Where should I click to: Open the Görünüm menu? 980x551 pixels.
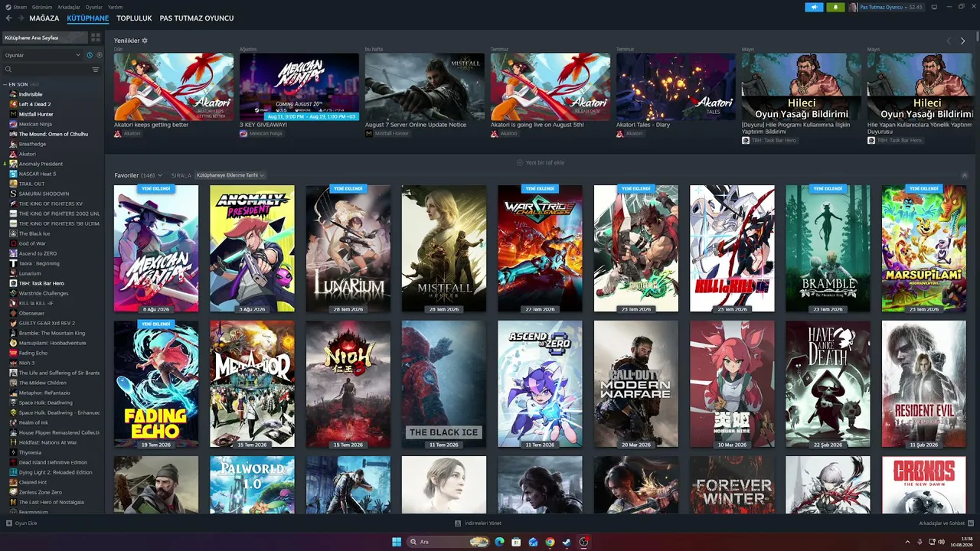tap(43, 7)
